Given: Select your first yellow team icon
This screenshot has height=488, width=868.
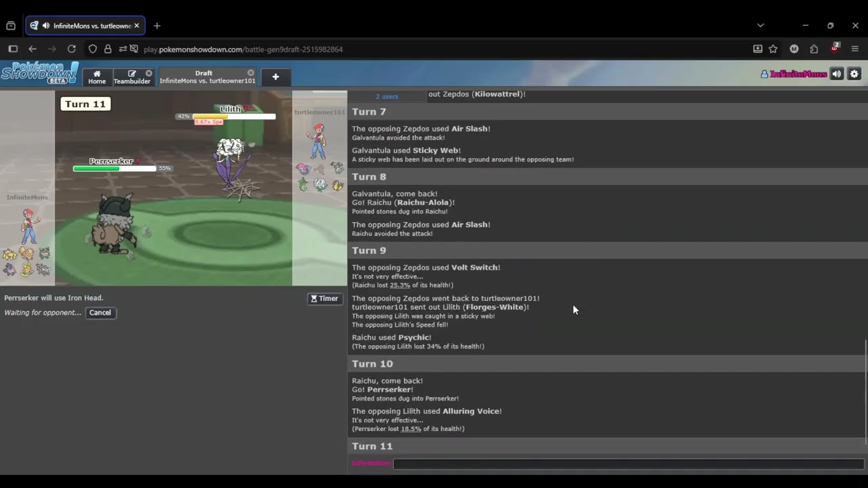Looking at the screenshot, I should (9, 255).
